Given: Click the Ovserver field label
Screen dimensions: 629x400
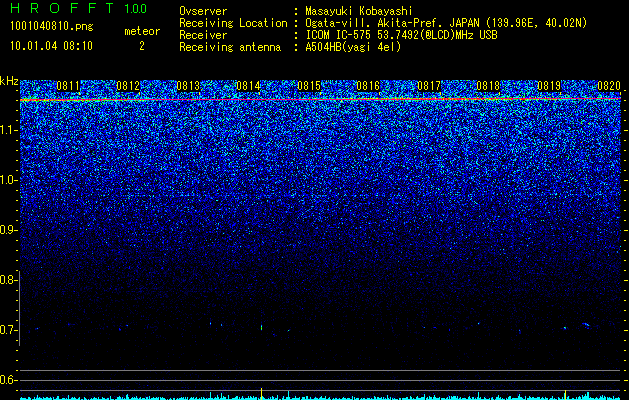Looking at the screenshot, I should [x=203, y=11].
